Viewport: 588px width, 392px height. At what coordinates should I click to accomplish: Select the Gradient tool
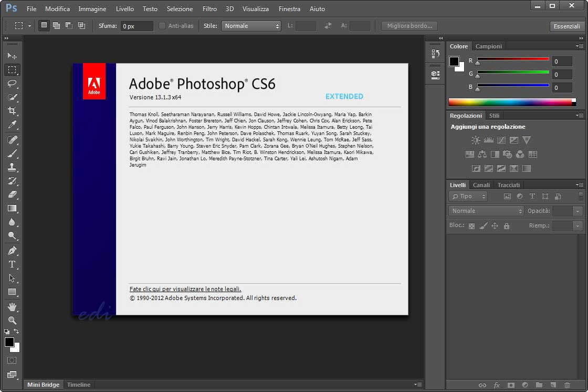click(12, 209)
